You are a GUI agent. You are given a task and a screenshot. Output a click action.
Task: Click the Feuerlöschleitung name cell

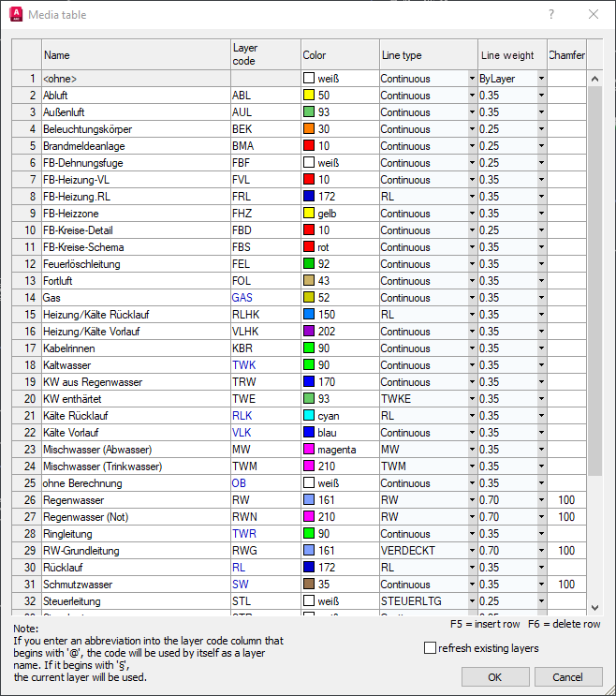(x=136, y=264)
